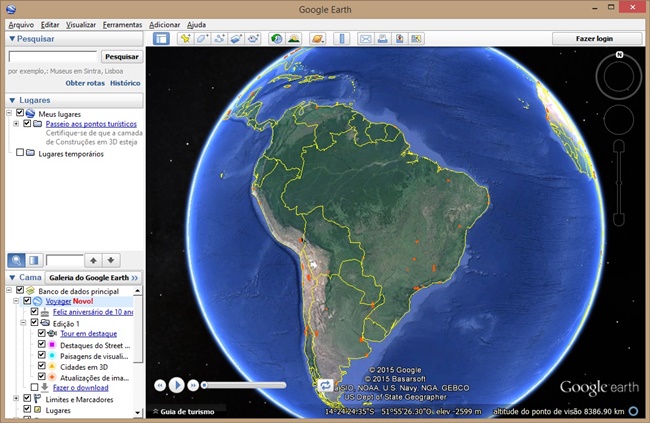Collapse the Camadas panel triangle
Screen dimensions: 650x423
click(12, 277)
